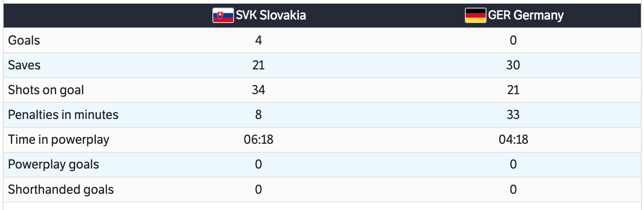Click the Penalties in minutes label

tap(63, 115)
